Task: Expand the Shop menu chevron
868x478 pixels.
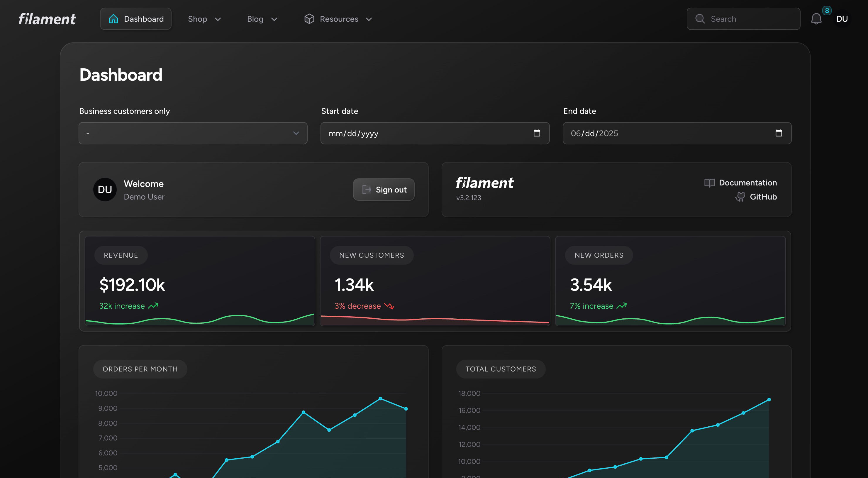Action: click(218, 19)
